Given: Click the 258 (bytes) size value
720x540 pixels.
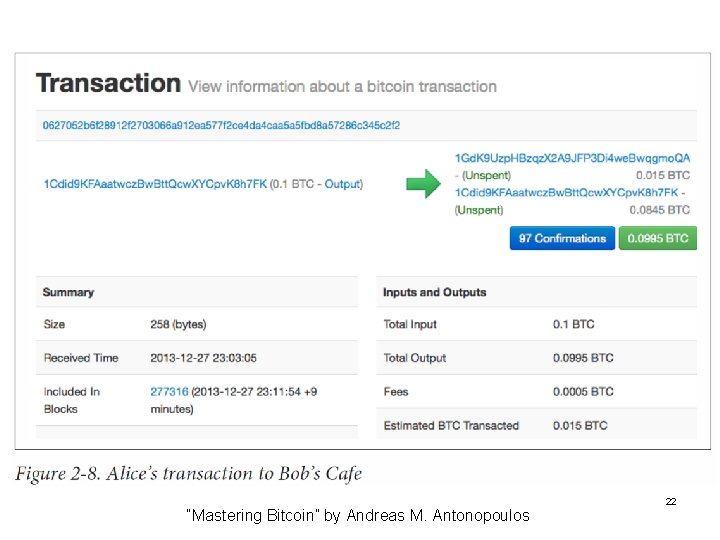Looking at the screenshot, I should click(178, 325).
